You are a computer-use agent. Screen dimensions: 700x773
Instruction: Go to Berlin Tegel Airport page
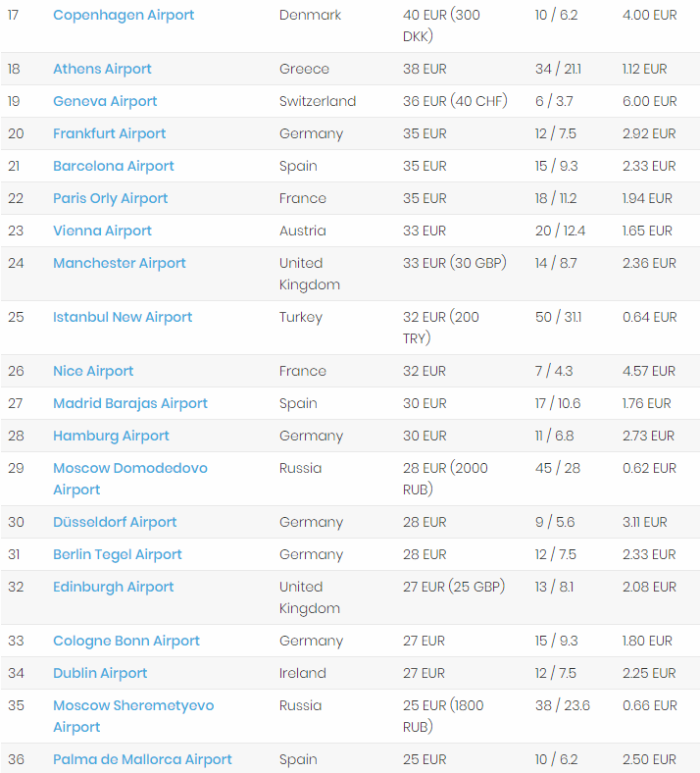tap(117, 554)
